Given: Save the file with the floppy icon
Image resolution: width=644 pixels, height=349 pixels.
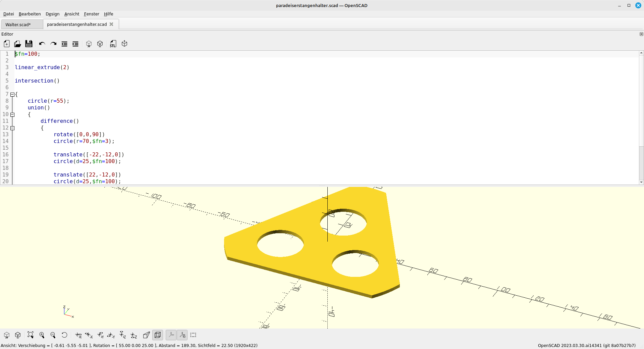Looking at the screenshot, I should pos(29,44).
